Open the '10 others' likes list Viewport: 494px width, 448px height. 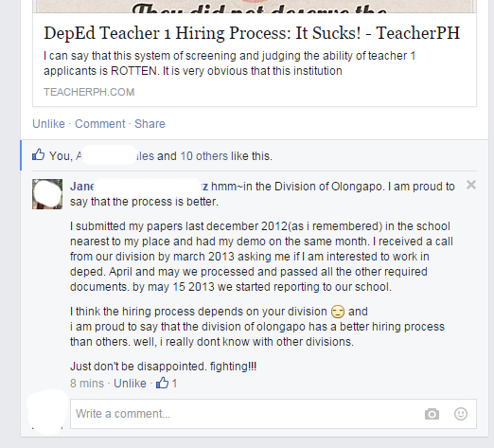click(x=203, y=156)
